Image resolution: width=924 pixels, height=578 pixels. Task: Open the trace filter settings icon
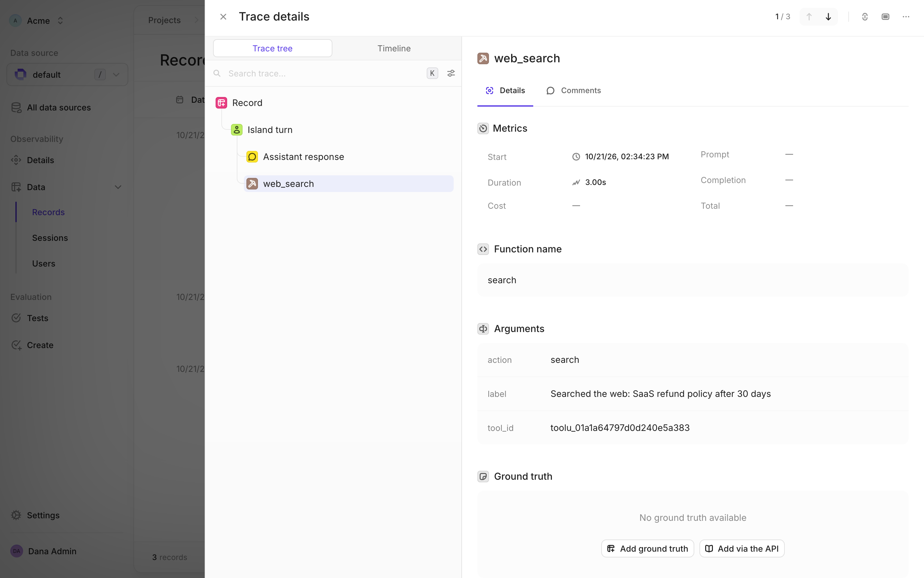(451, 74)
